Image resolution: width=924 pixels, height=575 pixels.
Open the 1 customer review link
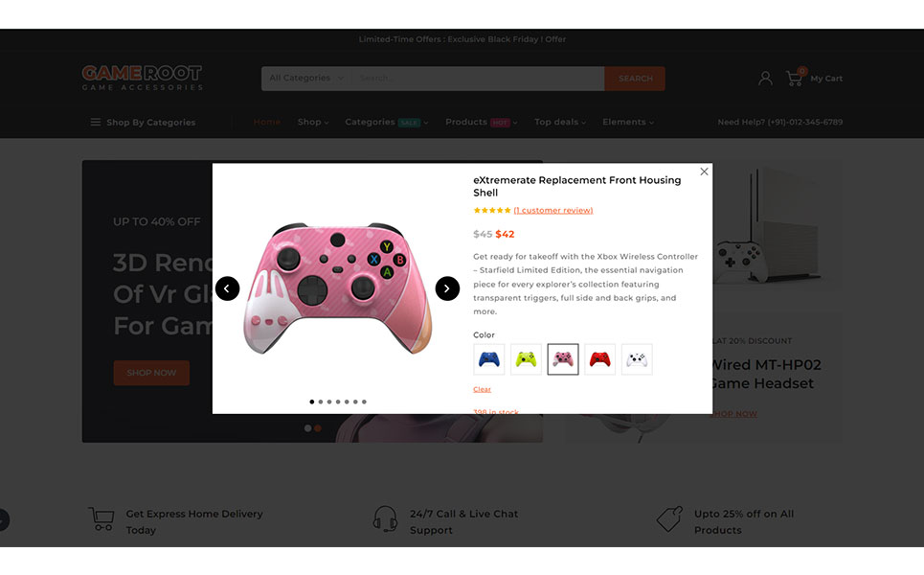[x=553, y=211]
